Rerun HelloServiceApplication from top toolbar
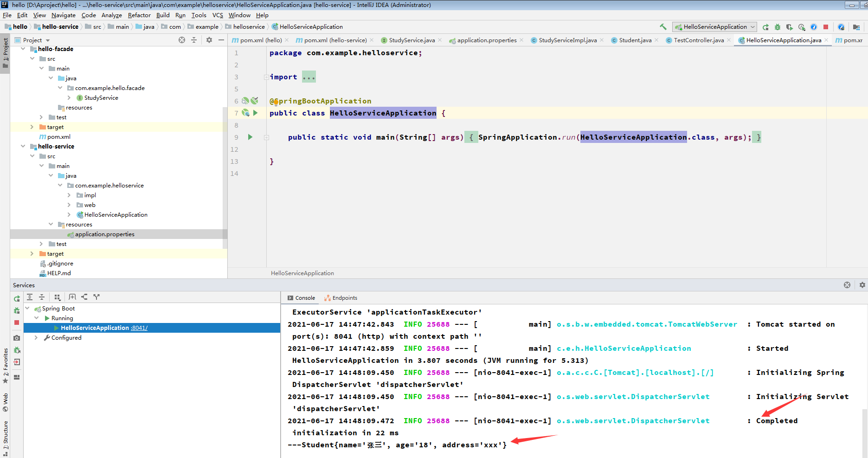This screenshot has height=458, width=868. pyautogui.click(x=765, y=27)
